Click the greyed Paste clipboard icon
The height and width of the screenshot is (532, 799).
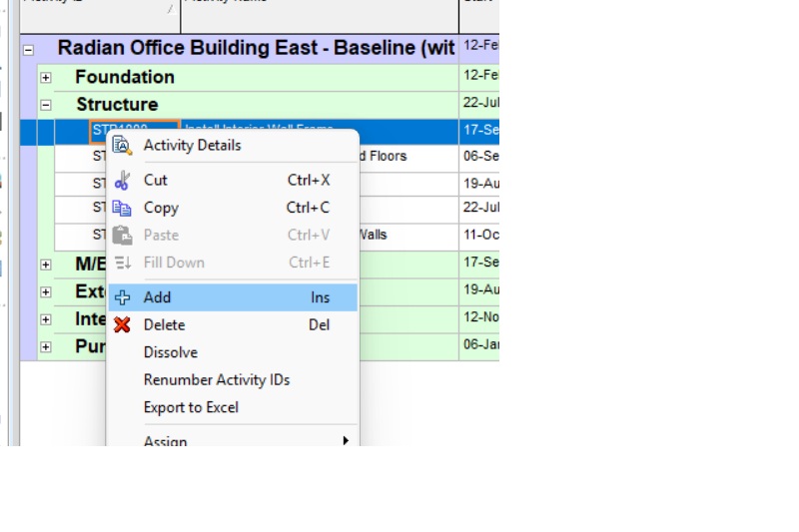click(x=123, y=236)
